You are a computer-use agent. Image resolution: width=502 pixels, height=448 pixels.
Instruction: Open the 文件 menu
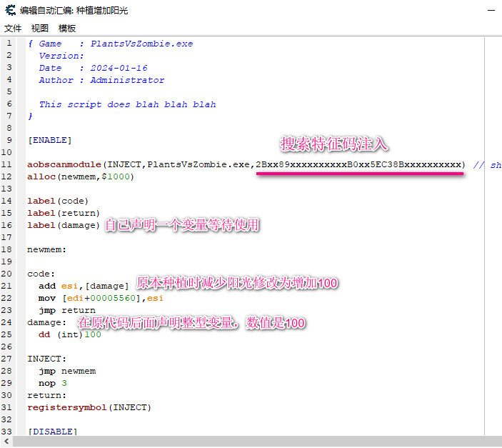tap(13, 29)
